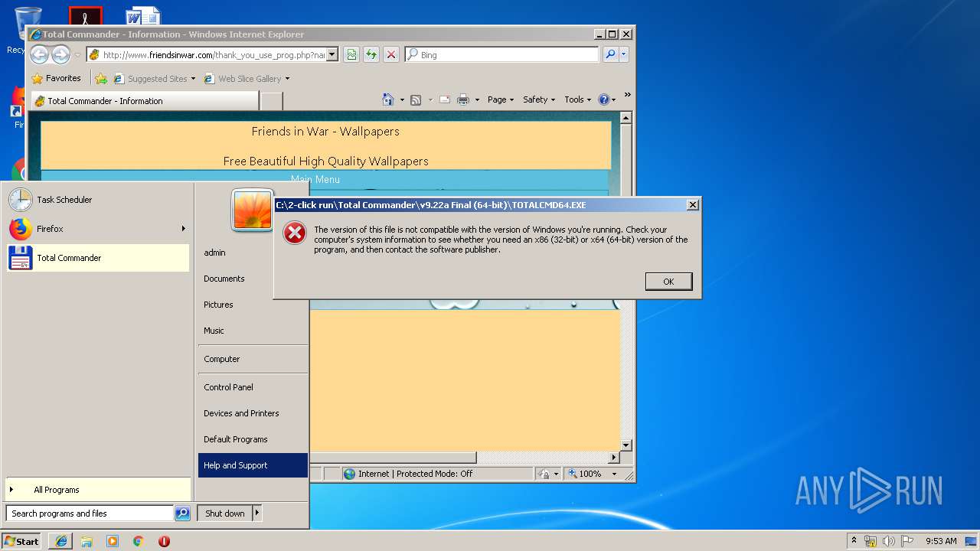Click the Start button on taskbar
The width and height of the screenshot is (980, 551).
(x=21, y=541)
